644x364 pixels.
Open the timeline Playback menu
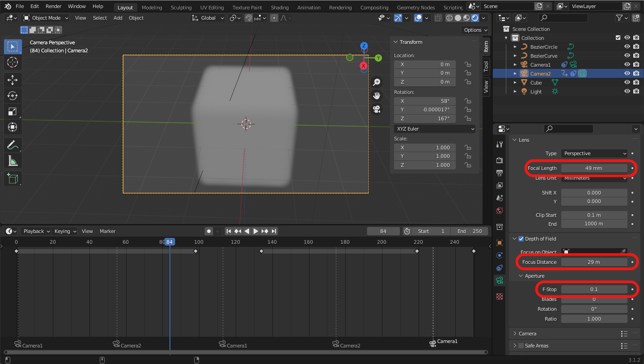click(36, 231)
